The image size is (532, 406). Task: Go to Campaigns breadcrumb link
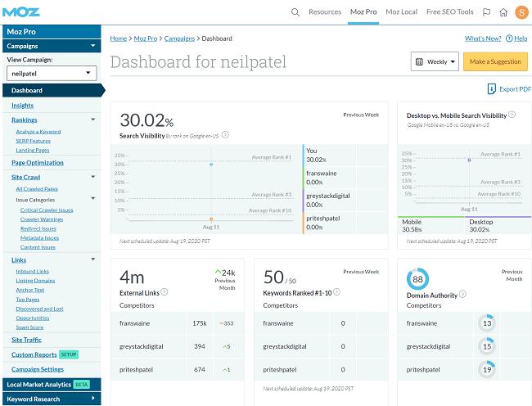click(x=179, y=38)
